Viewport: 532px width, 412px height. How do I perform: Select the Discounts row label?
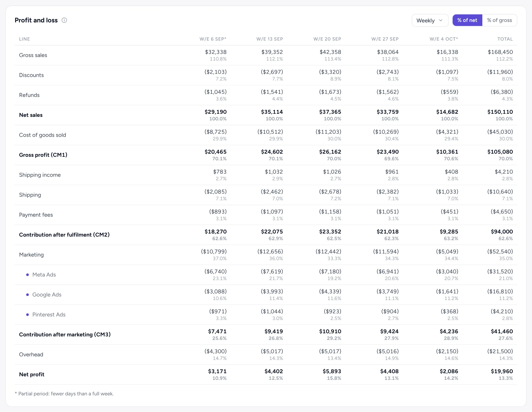[31, 75]
